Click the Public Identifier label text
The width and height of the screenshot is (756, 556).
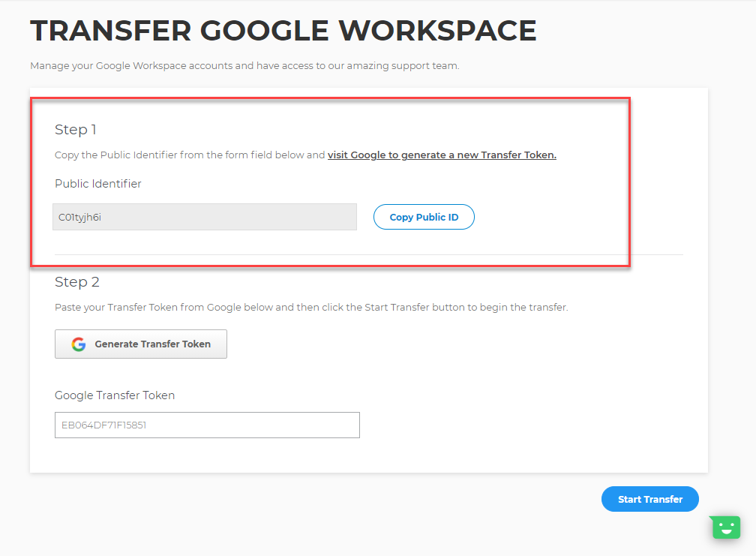tap(98, 184)
